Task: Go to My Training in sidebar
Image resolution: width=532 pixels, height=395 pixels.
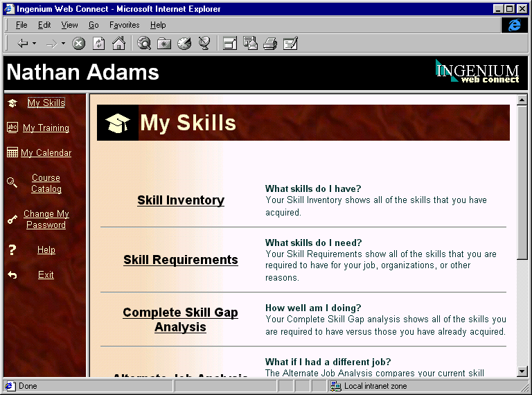Action: click(46, 128)
